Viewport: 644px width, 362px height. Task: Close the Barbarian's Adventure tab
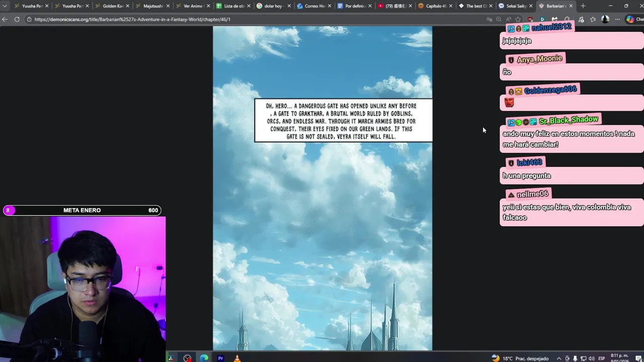(x=571, y=6)
